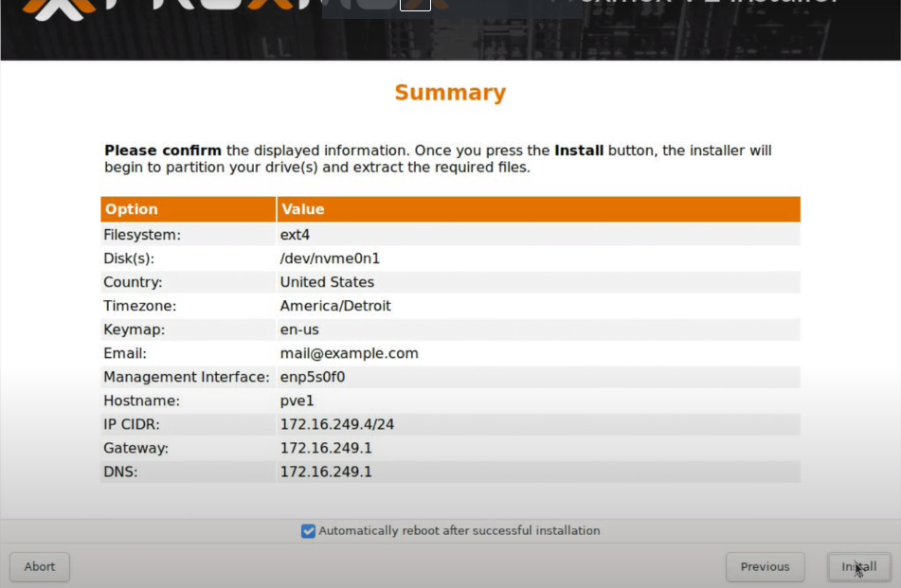
Task: Select the ext4 filesystem value
Action: coord(295,235)
